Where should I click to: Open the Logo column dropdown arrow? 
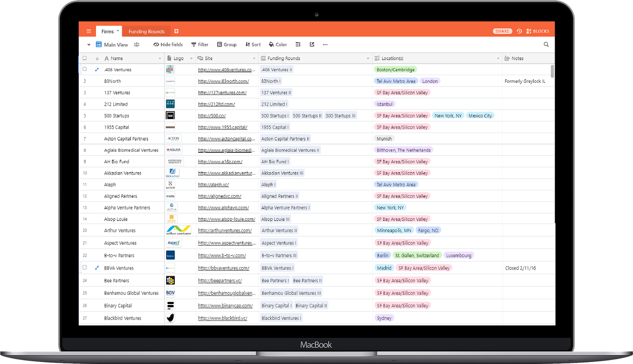pos(191,59)
